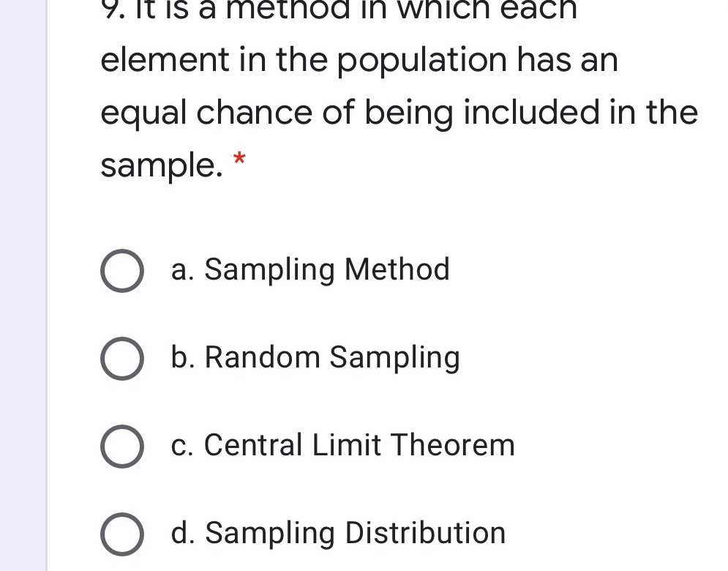
Task: Click the label text 'a. Sampling Method'
Action: (310, 270)
